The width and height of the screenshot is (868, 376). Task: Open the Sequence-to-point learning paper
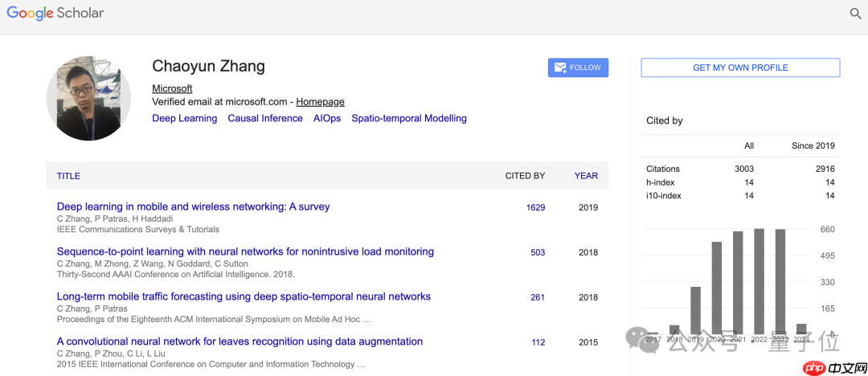click(x=245, y=251)
